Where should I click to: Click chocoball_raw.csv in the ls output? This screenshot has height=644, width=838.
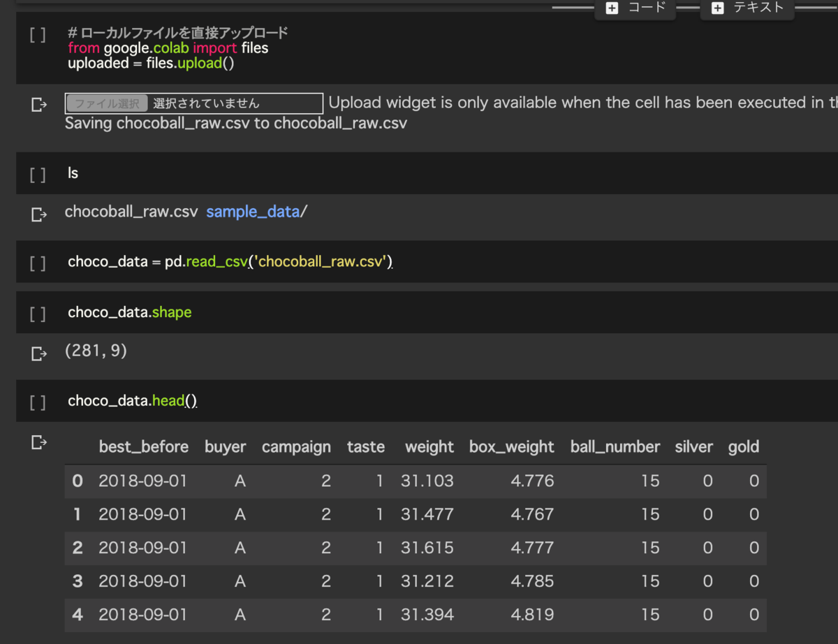[x=131, y=212]
